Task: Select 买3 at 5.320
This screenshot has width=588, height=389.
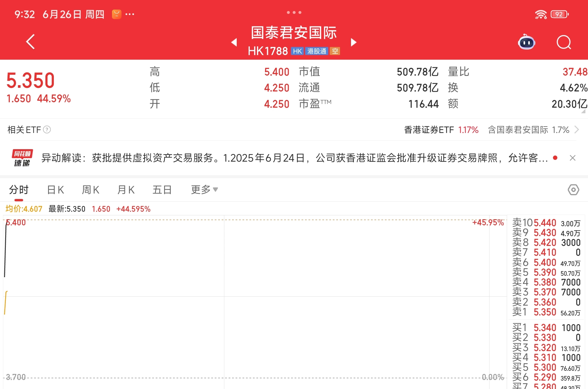Action: click(x=546, y=348)
